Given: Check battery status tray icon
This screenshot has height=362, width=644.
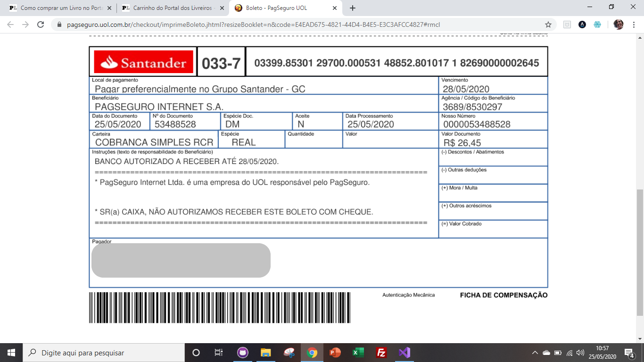Looking at the screenshot, I should [558, 353].
